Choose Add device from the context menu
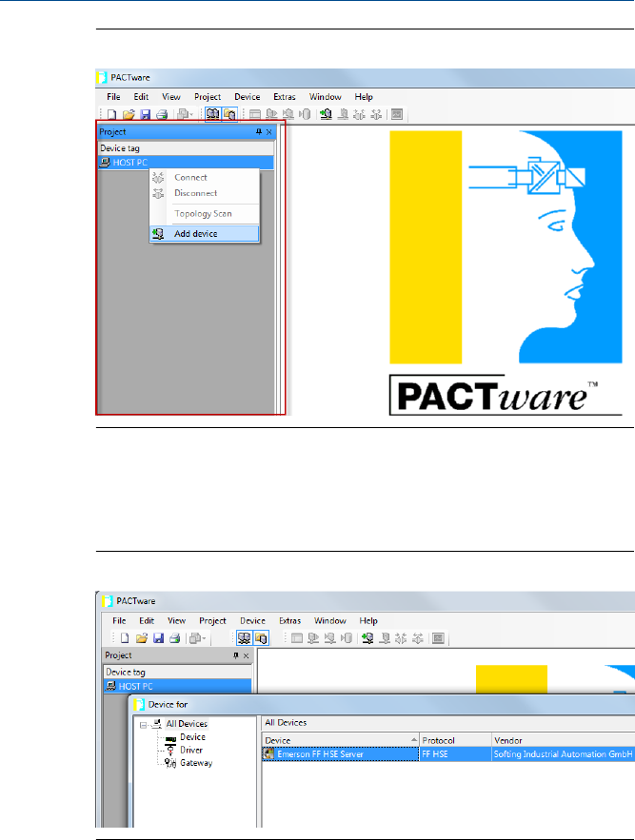 pyautogui.click(x=205, y=234)
